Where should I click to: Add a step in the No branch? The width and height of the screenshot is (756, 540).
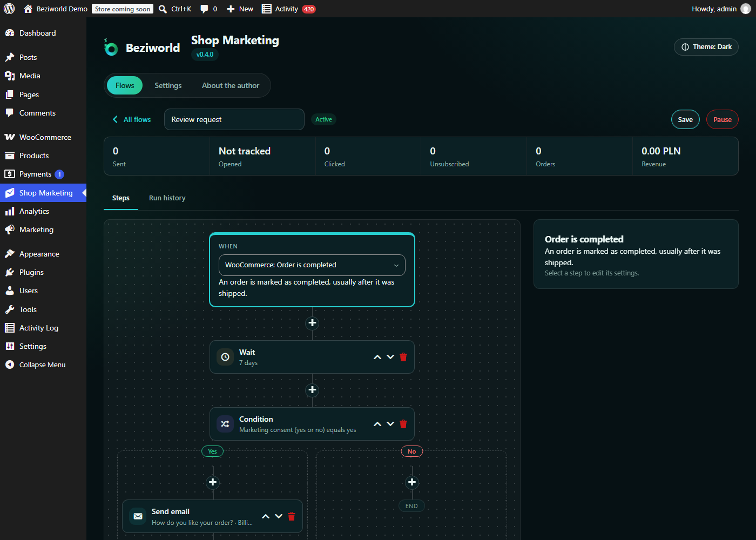click(412, 482)
